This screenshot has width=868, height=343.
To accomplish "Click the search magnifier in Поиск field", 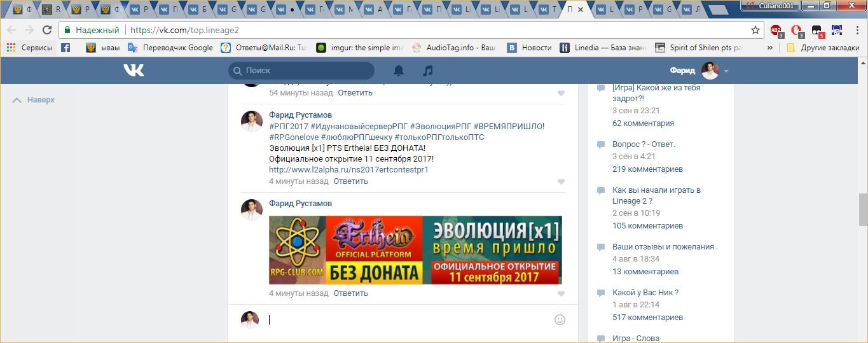I will coord(238,71).
